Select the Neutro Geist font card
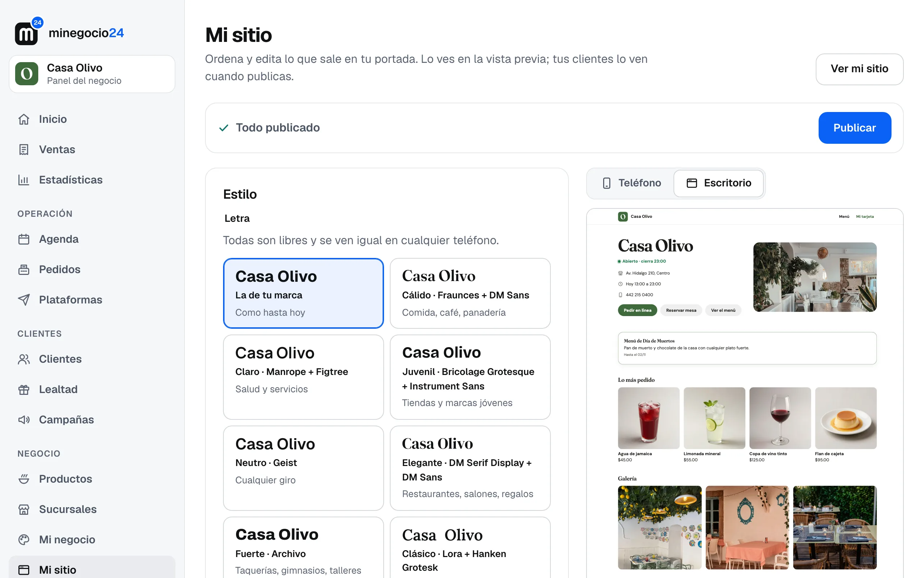The image size is (924, 578). (304, 468)
